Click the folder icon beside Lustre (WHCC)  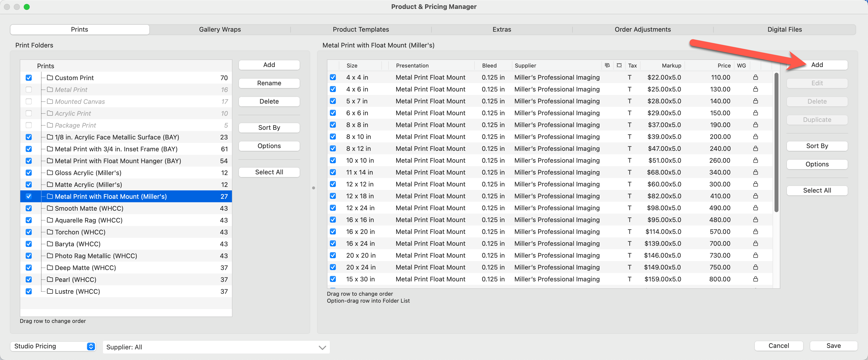(50, 291)
